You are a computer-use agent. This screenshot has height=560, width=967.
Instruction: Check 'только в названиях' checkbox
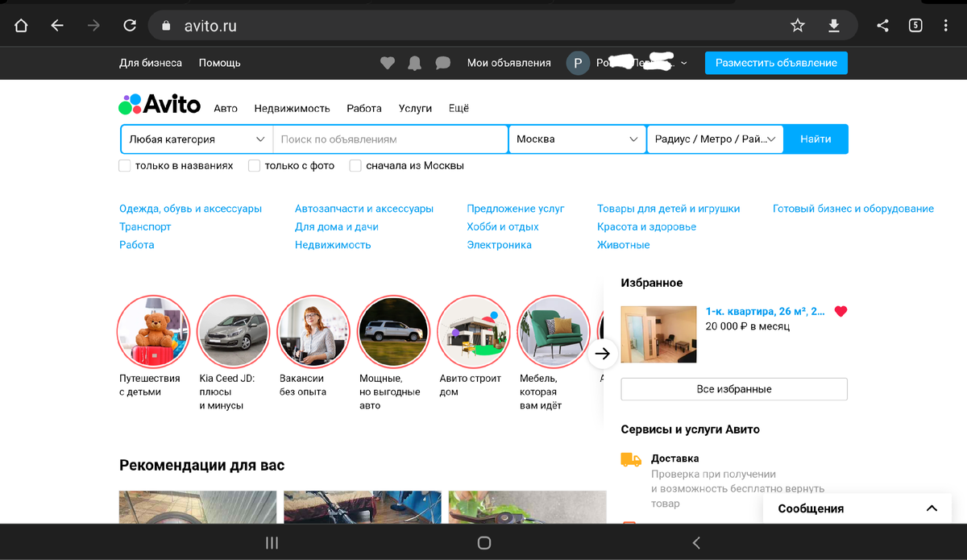[125, 165]
